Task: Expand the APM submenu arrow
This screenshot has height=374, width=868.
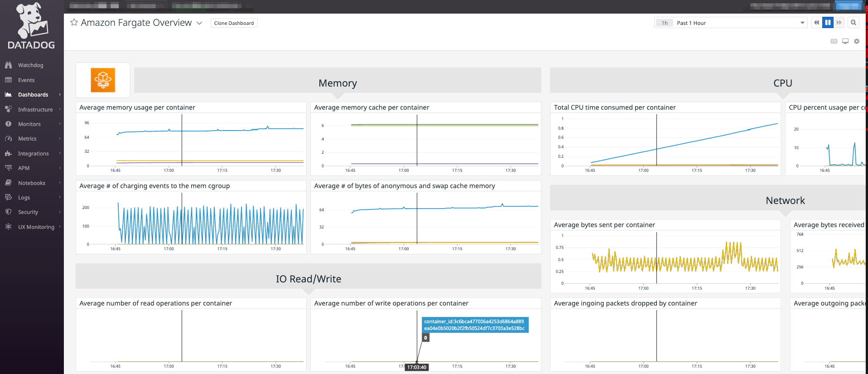Action: [x=60, y=168]
